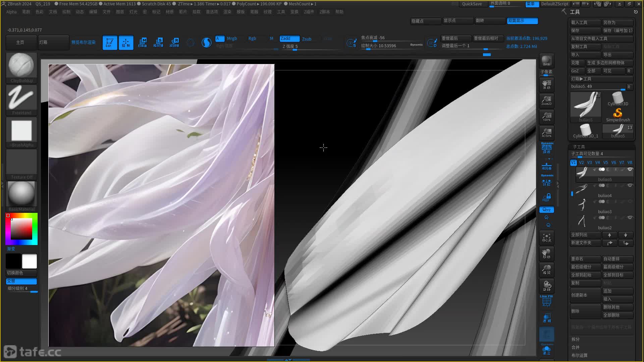Click the sphere material preview icon in toolbar

pos(206,43)
